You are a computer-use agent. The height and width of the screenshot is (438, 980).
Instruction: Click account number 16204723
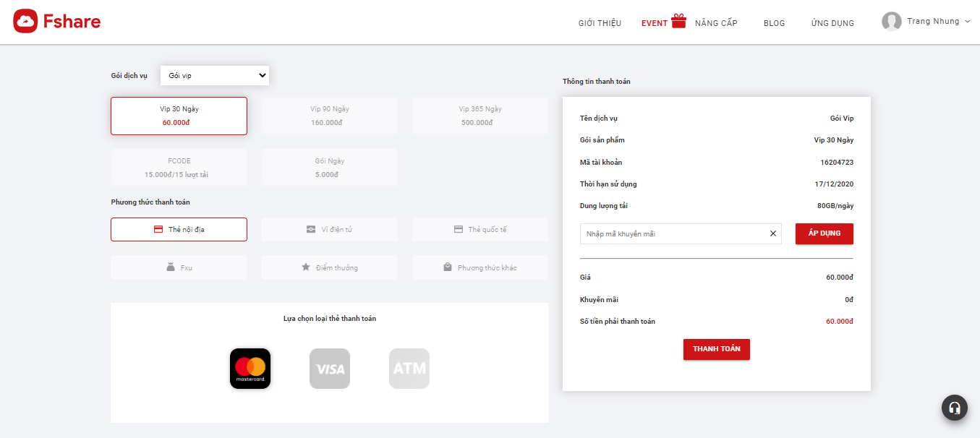click(837, 162)
